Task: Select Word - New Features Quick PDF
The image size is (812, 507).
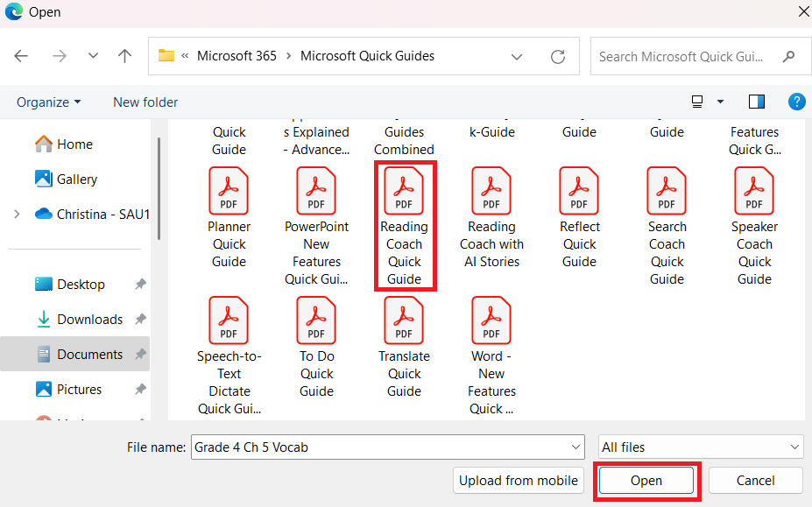Action: tap(492, 356)
